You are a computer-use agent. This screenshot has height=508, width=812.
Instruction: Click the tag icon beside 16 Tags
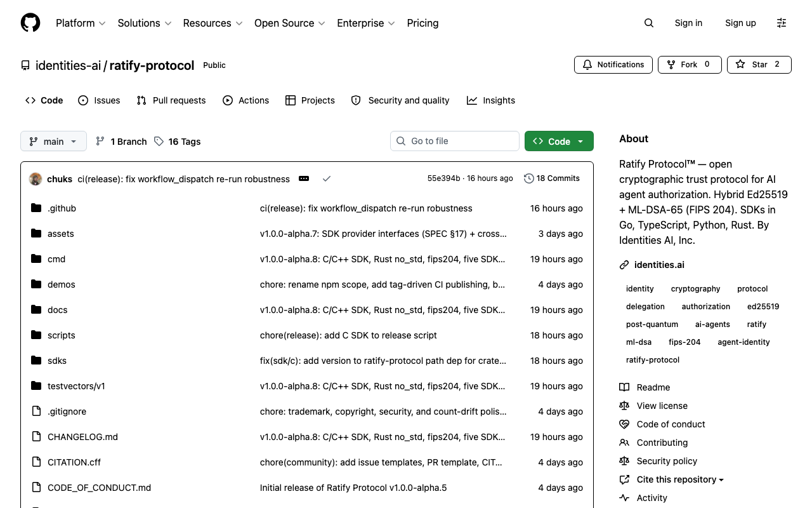point(159,141)
